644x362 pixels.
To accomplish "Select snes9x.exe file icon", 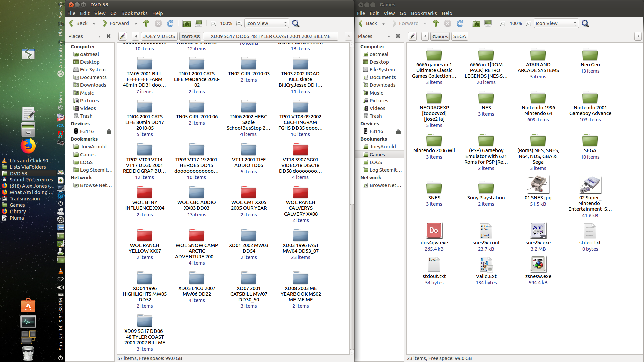I will (538, 230).
